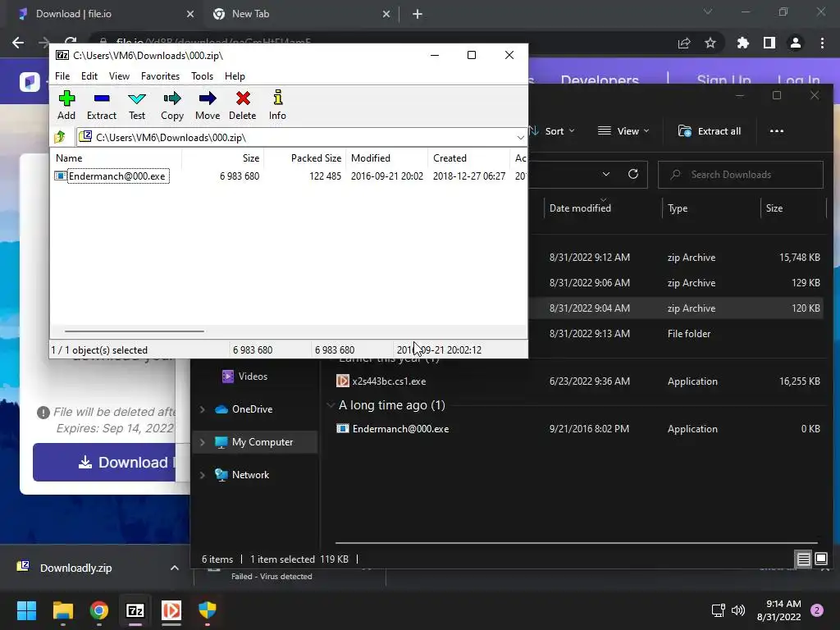Viewport: 840px width, 630px height.
Task: Open options for Downloadly.zip download
Action: 174,568
